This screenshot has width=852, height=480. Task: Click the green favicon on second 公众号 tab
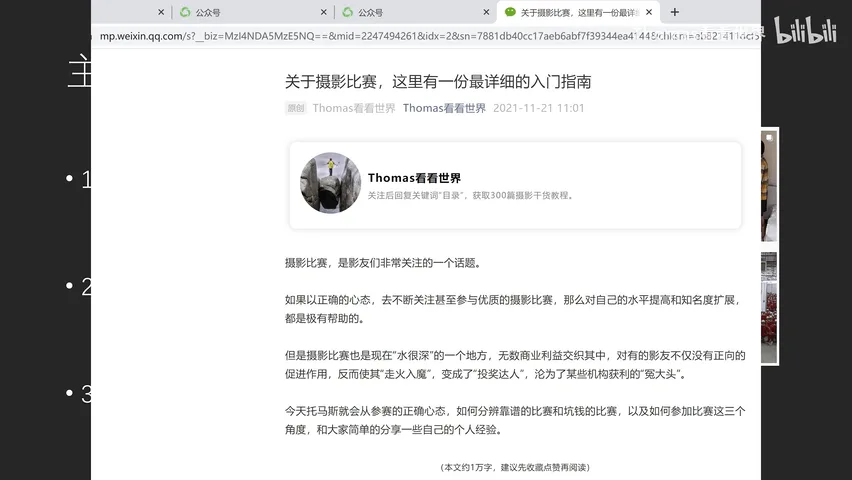[348, 12]
